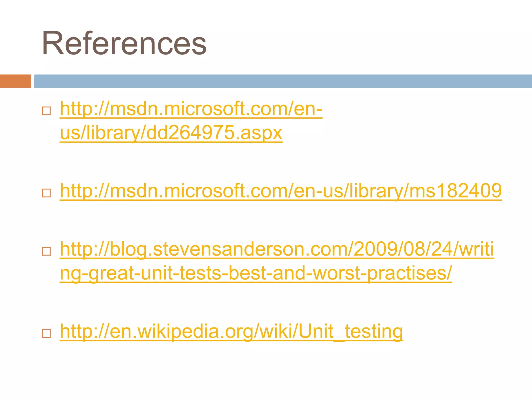Open the Wikipedia Unit_testing link
The width and height of the screenshot is (532, 399).
[231, 331]
